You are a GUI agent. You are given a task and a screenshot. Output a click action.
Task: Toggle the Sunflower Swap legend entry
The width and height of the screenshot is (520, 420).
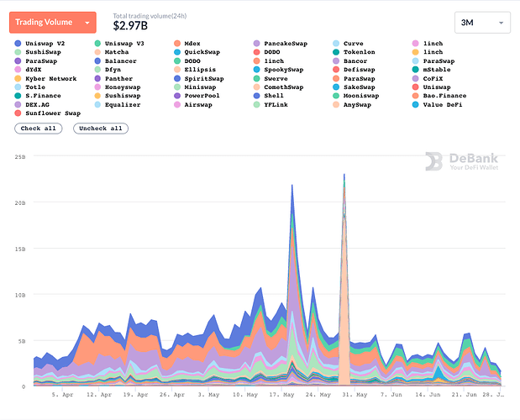coord(48,113)
